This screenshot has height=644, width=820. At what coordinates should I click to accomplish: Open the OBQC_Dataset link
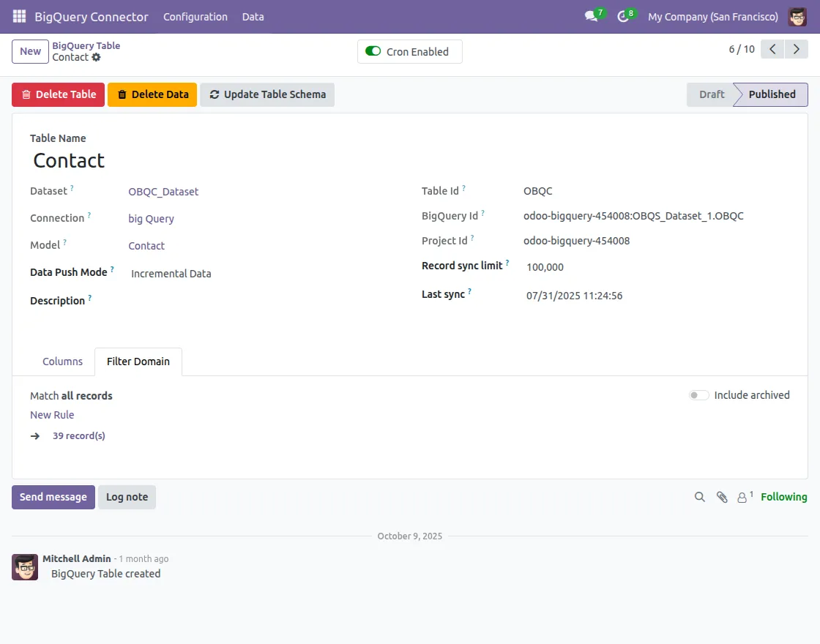[x=163, y=192]
